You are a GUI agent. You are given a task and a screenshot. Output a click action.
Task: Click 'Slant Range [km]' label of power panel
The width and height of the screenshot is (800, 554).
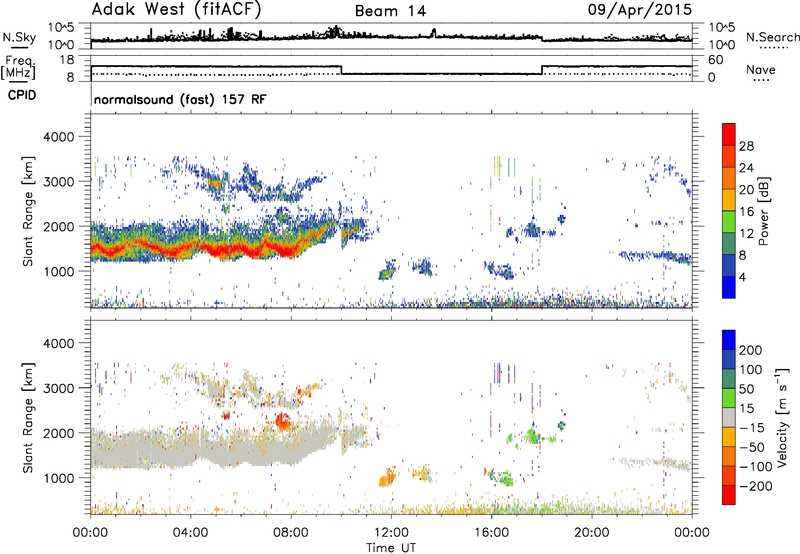28,211
